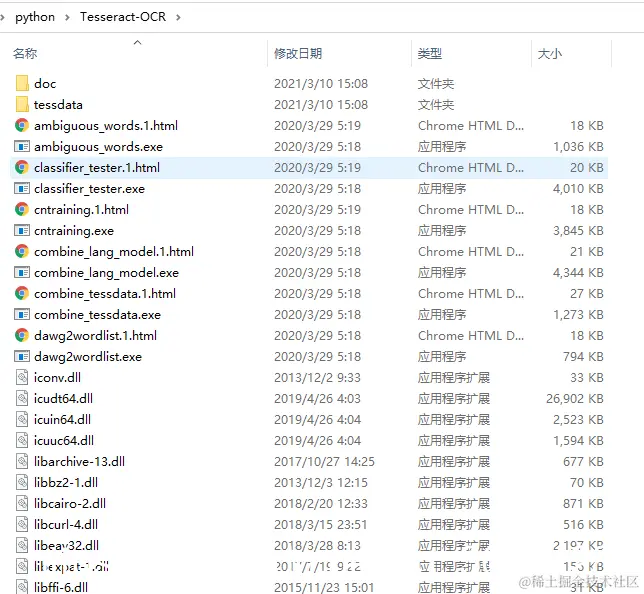This screenshot has height=594, width=644.
Task: Toggle sort direction arrow above 名称 column
Action: [138, 42]
